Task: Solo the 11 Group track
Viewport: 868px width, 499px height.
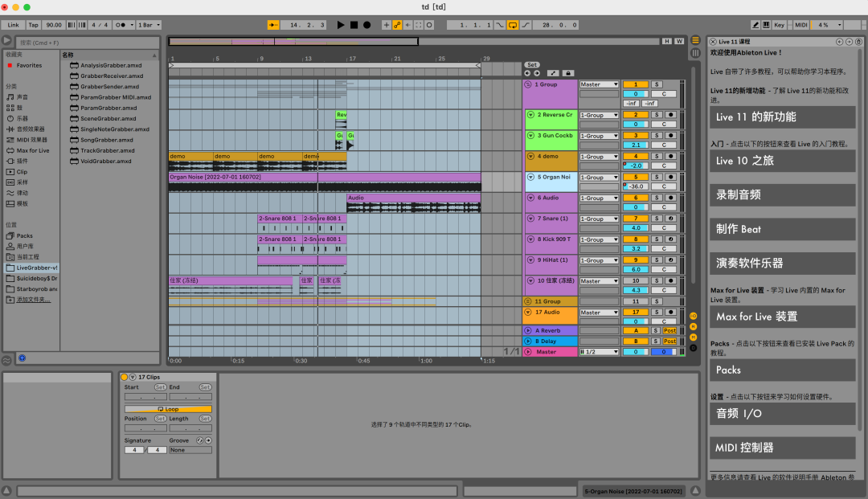Action: pos(657,301)
